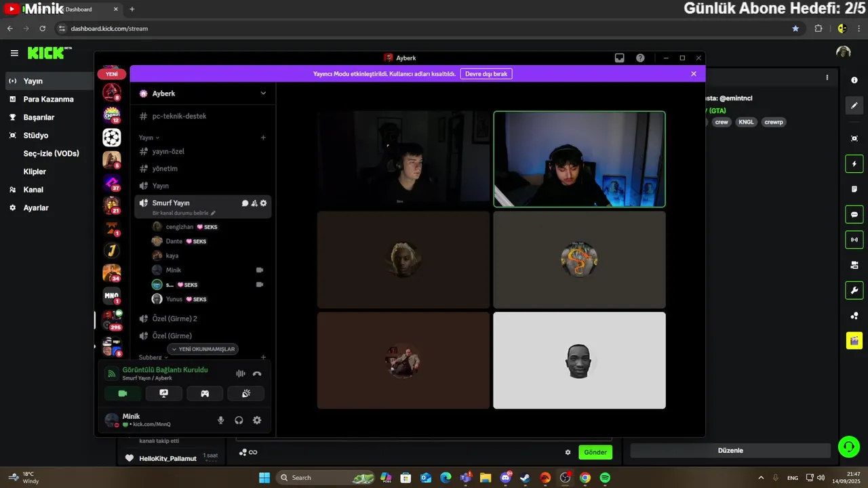Set channel status via Bir kanal durumu belirle
Screen dimensions: 868x488
click(x=184, y=213)
